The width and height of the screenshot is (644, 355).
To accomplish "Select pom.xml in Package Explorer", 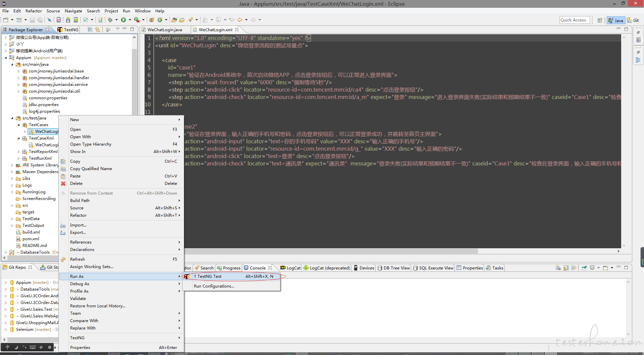I will [31, 239].
